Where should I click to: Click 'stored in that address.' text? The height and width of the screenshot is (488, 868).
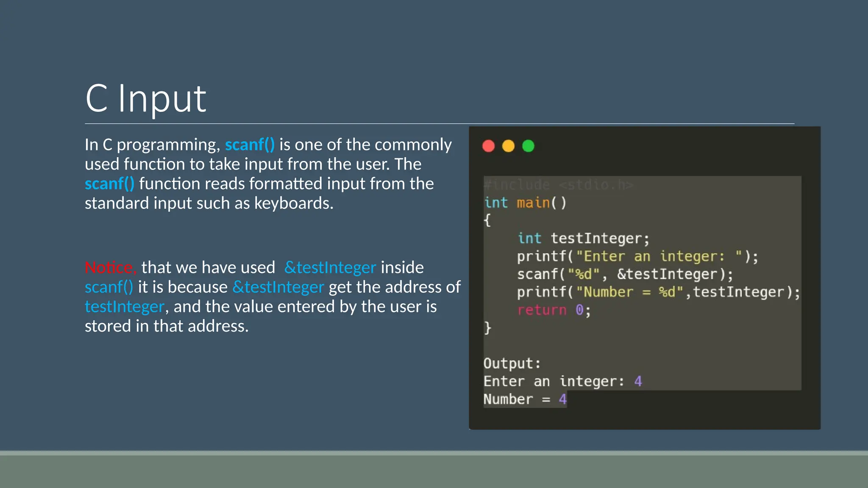pyautogui.click(x=167, y=326)
